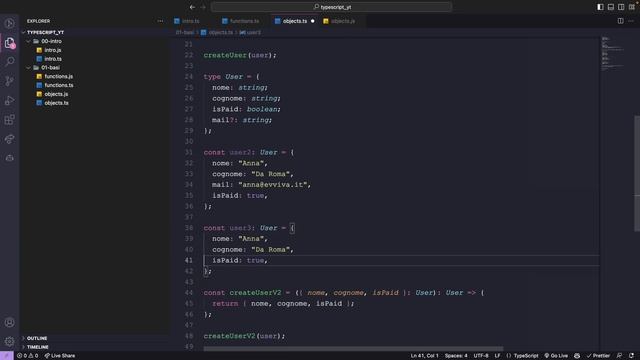Open the errors and warnings indicator

point(27,356)
